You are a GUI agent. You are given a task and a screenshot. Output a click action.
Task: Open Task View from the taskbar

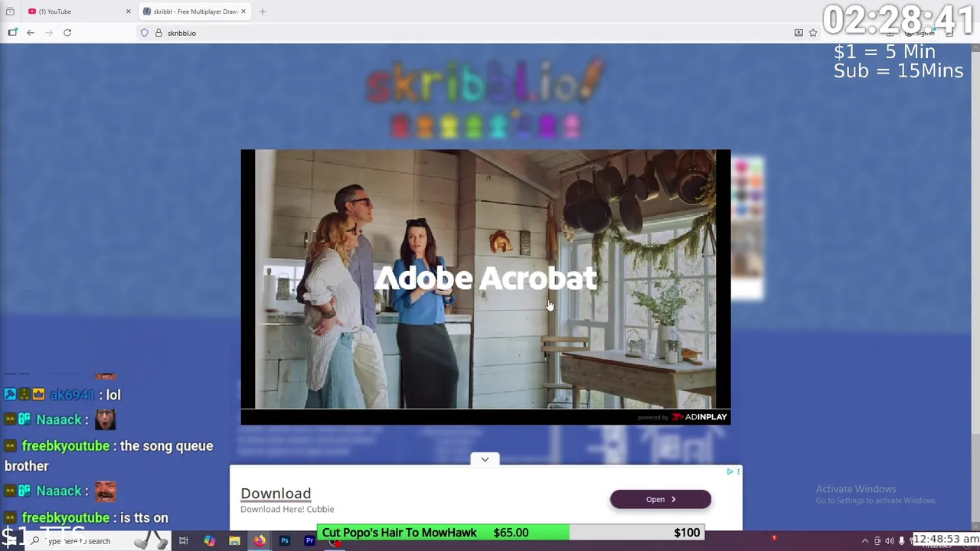point(184,541)
